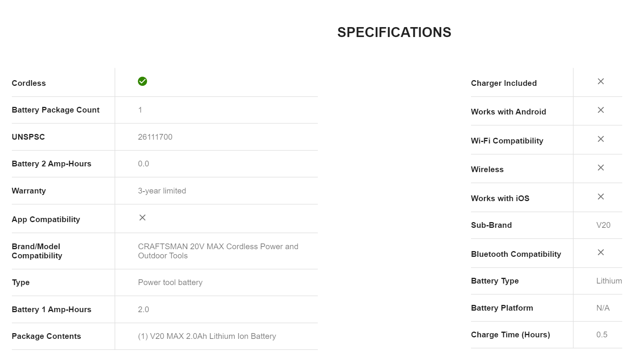Click the green Cordless checkmark icon
The image size is (644, 361).
coord(142,81)
